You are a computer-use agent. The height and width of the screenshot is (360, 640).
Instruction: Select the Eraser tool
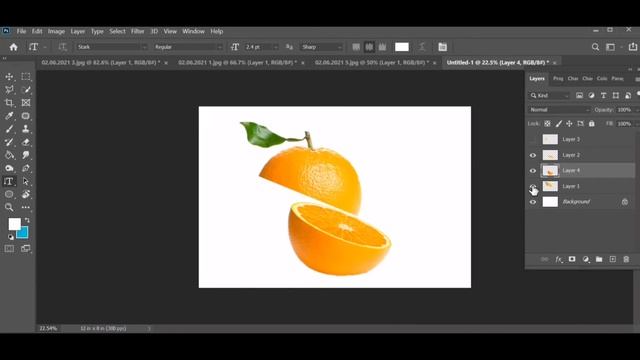pos(26,142)
